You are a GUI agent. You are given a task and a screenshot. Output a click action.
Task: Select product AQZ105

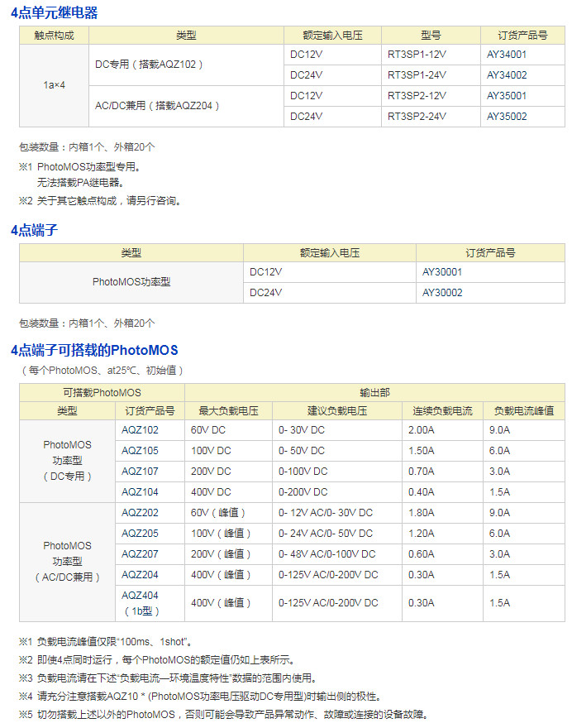coord(140,450)
